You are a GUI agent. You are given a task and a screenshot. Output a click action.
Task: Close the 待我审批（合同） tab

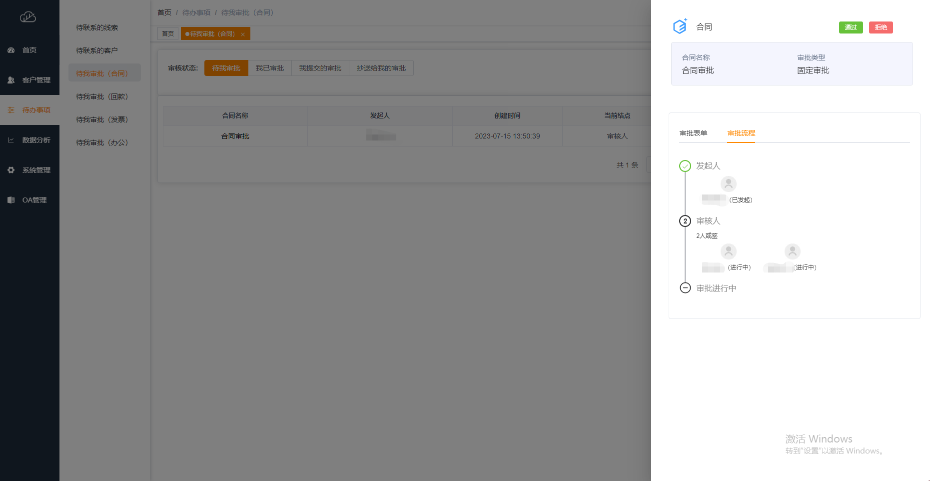tap(243, 34)
